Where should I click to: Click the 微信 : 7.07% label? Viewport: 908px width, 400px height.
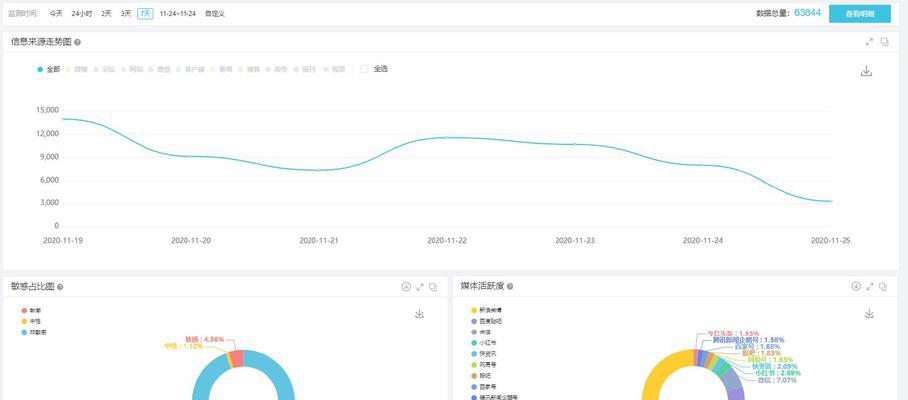[x=777, y=380]
